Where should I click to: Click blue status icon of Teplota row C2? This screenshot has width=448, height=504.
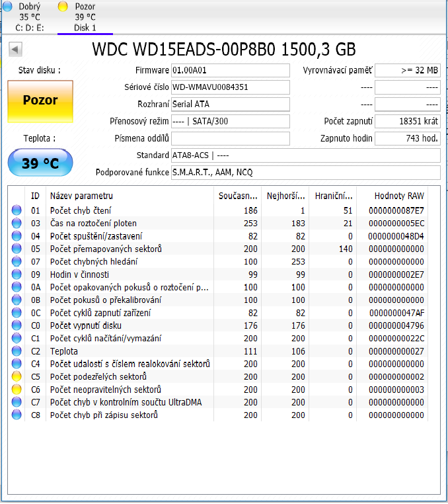pyautogui.click(x=17, y=351)
